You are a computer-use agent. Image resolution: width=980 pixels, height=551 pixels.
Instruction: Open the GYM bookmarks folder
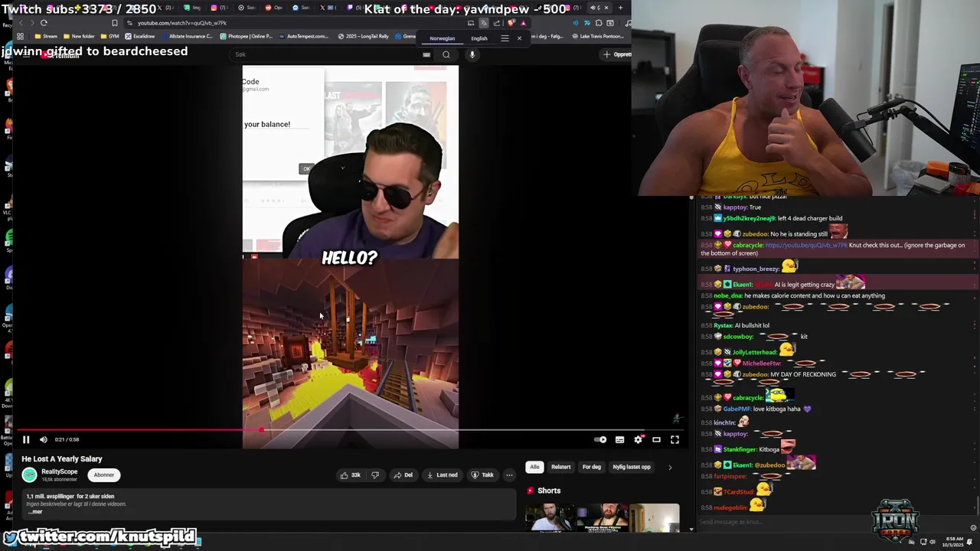point(110,36)
